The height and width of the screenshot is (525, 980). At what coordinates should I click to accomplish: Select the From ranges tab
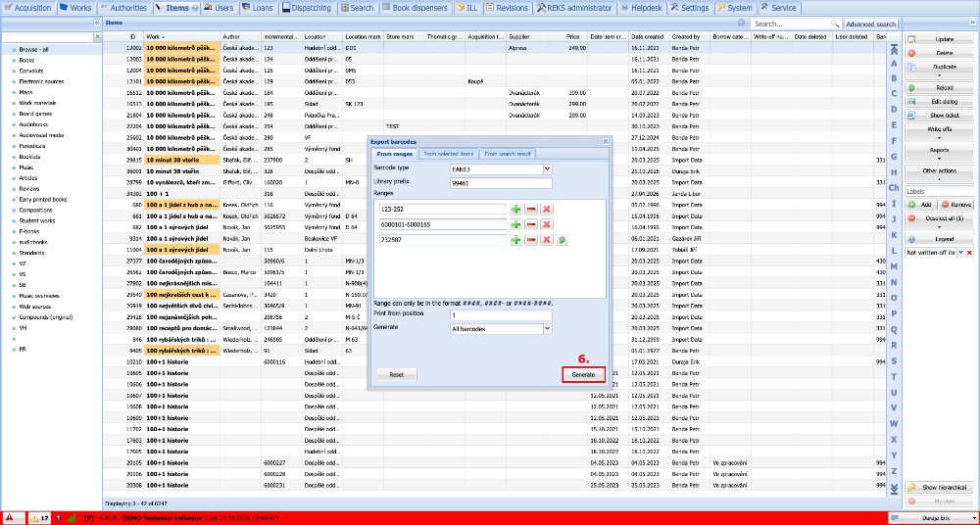tap(394, 154)
